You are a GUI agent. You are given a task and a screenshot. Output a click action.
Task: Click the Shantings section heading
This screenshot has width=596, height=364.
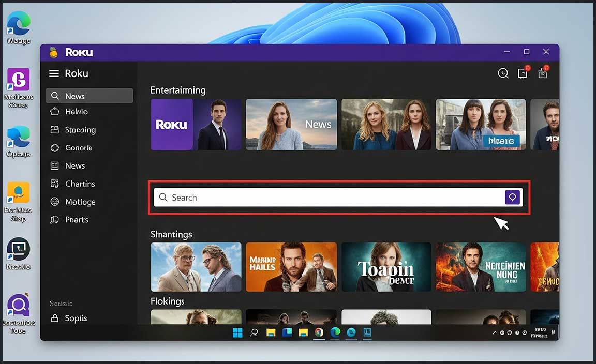point(171,234)
